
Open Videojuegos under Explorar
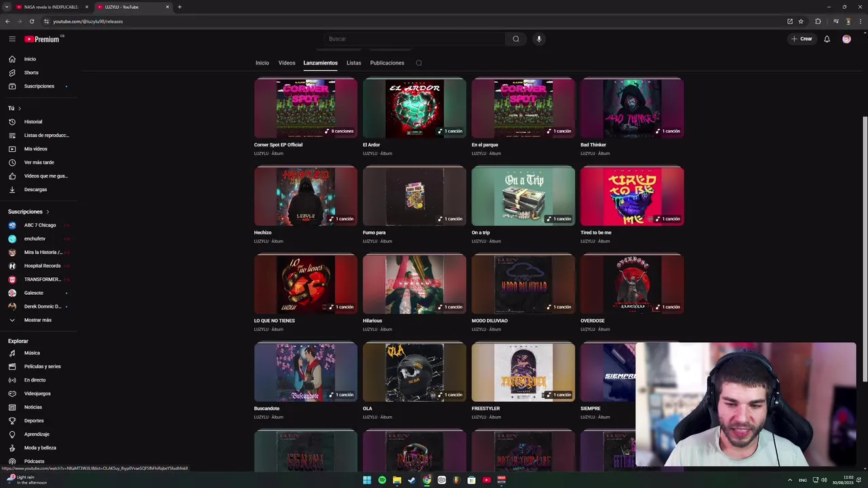point(38,394)
